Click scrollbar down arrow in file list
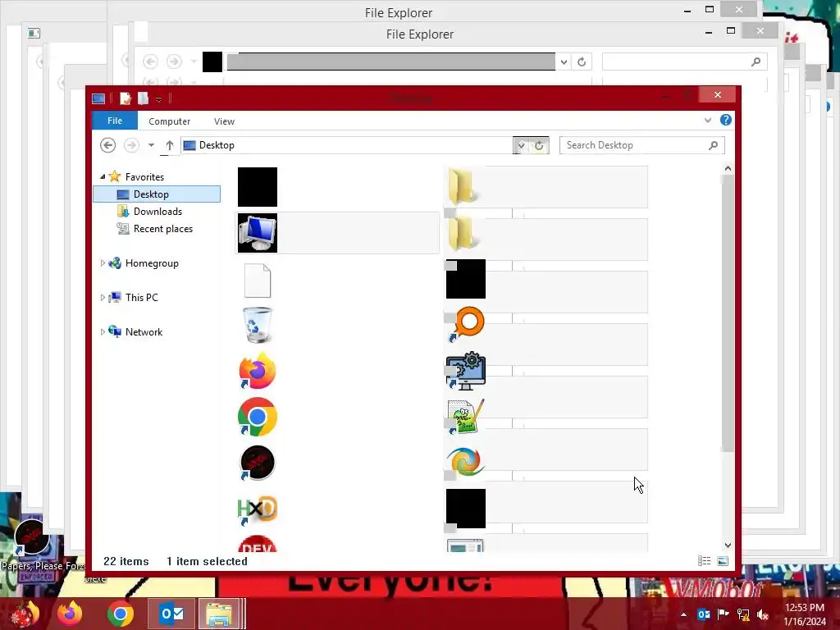This screenshot has height=630, width=840. pos(728,546)
